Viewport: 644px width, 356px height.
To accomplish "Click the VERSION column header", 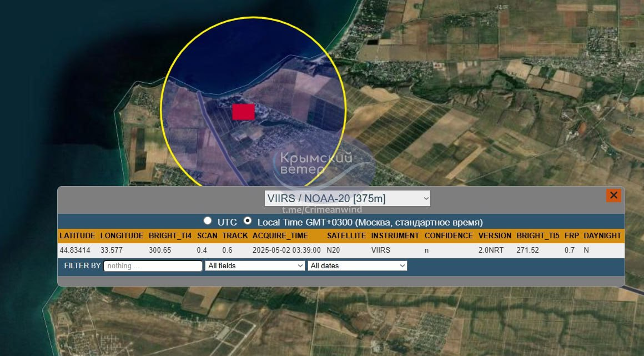I will click(x=494, y=235).
